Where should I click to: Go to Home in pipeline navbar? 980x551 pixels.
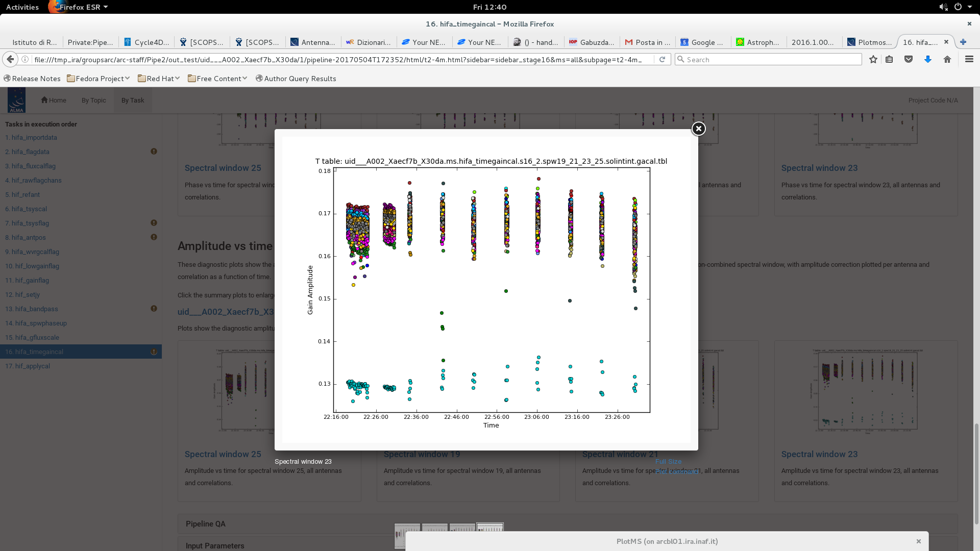coord(54,100)
